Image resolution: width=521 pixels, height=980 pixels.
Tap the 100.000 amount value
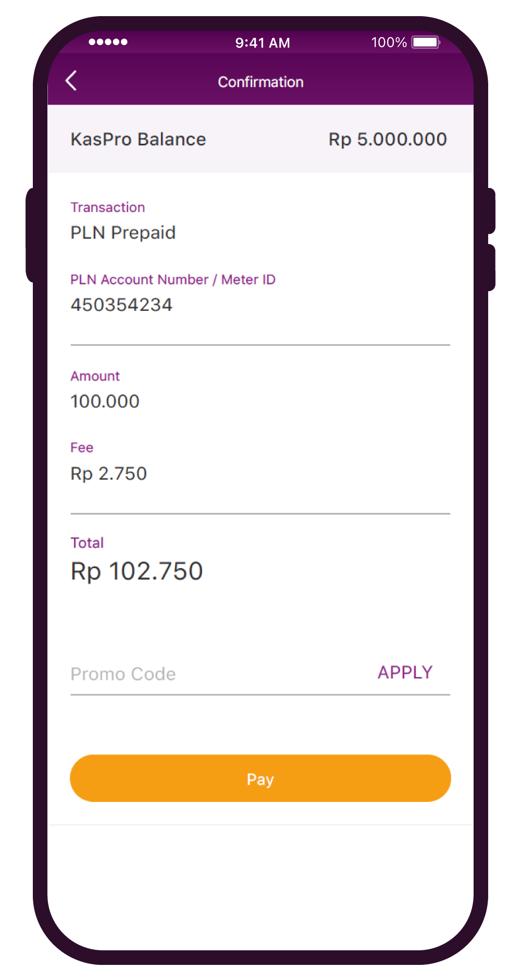pos(105,401)
